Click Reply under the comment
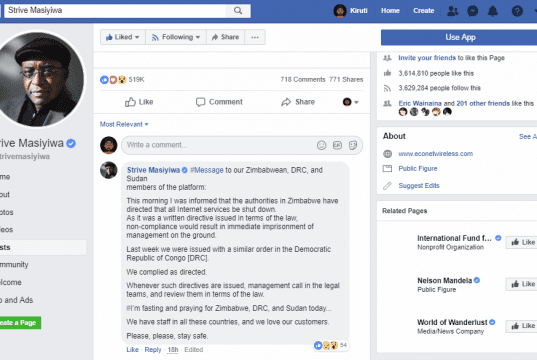The width and height of the screenshot is (537, 360). point(153,350)
